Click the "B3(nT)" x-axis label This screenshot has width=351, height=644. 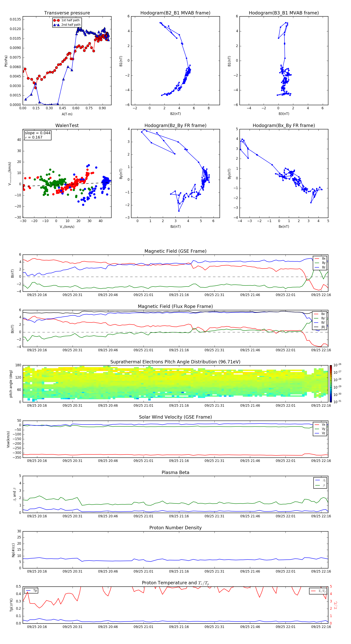pos(284,114)
